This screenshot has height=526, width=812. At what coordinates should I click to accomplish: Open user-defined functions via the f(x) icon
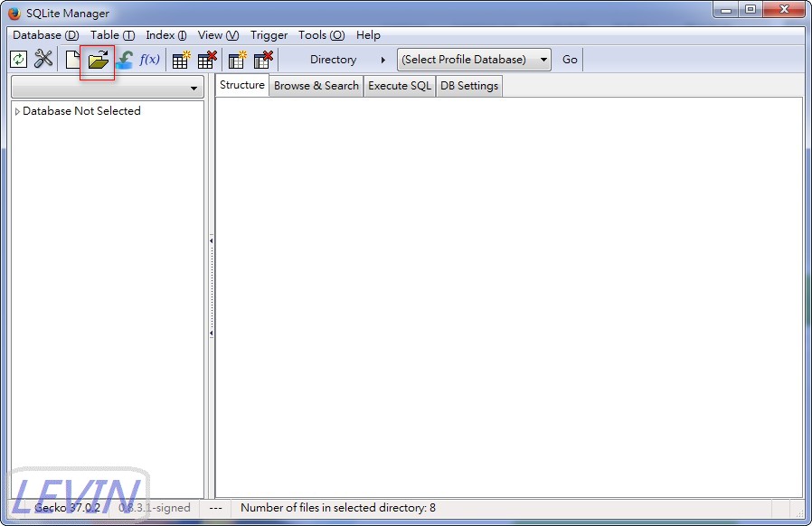point(147,59)
